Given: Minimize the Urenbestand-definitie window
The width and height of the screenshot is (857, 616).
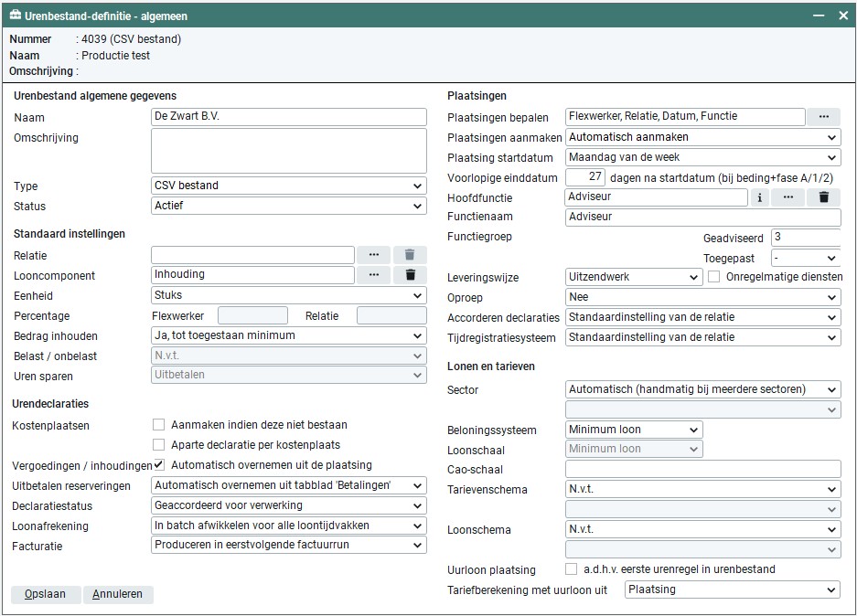Looking at the screenshot, I should [819, 16].
